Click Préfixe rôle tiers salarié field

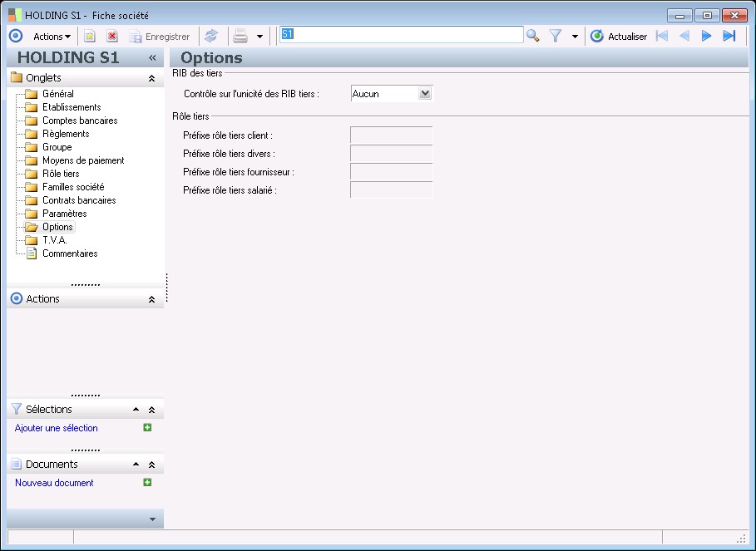[392, 190]
